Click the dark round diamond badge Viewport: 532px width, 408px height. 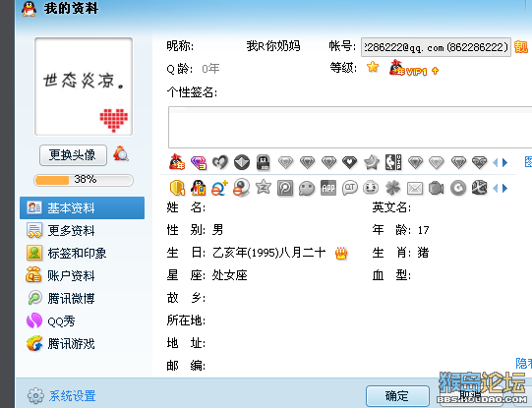pos(242,162)
